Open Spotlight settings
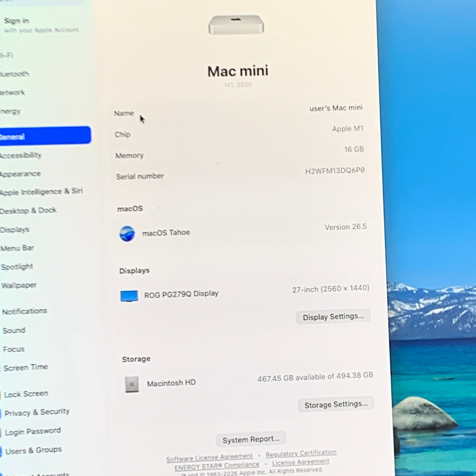 [x=17, y=267]
